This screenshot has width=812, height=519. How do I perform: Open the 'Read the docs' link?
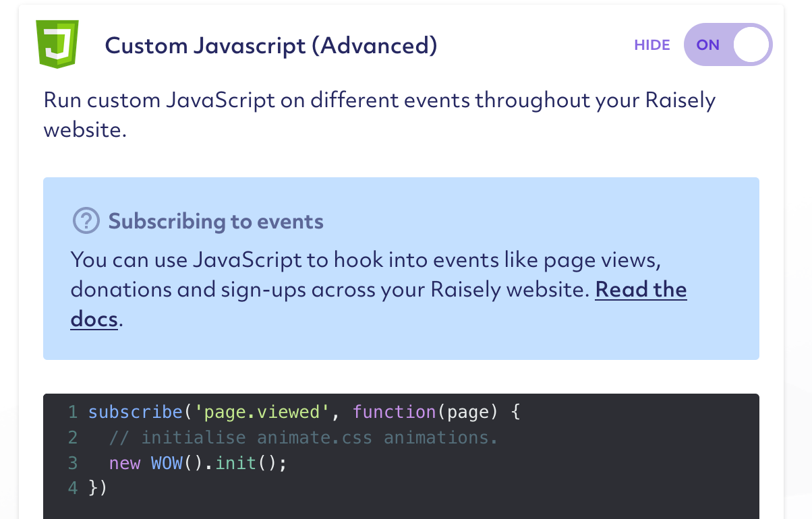pos(640,291)
